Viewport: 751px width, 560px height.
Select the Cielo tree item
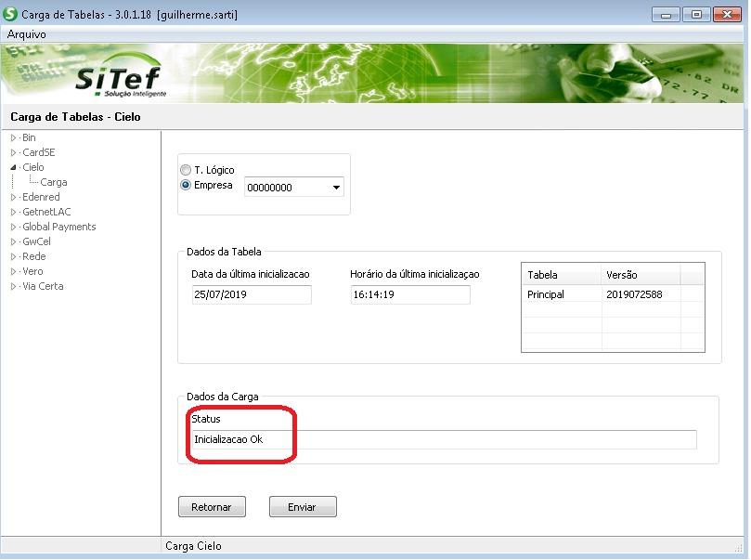(33, 167)
